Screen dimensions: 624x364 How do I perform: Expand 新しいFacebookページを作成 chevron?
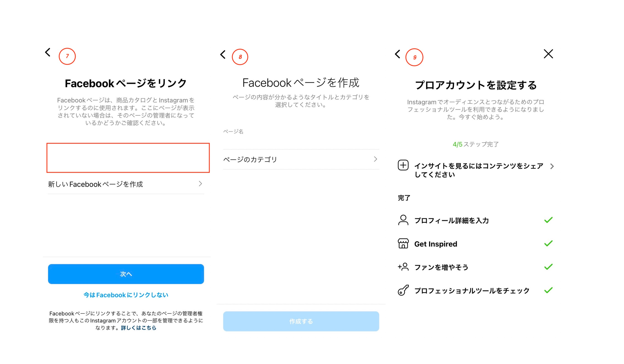[x=200, y=184]
